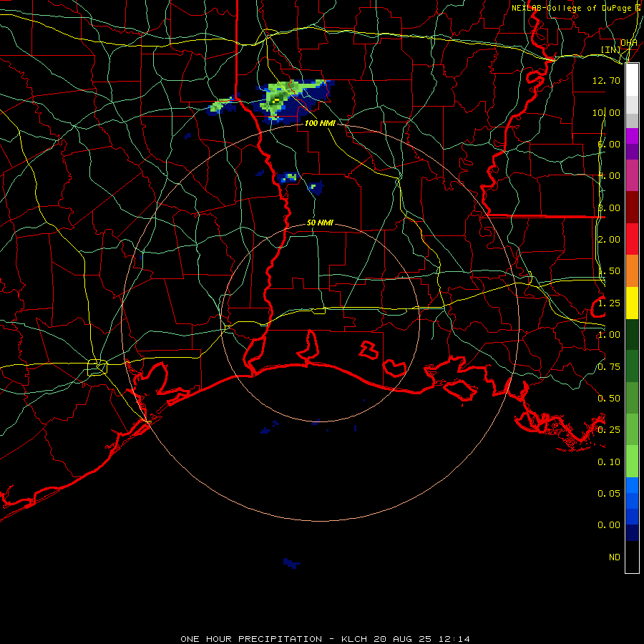Click the bright red legend swatch

[632, 239]
